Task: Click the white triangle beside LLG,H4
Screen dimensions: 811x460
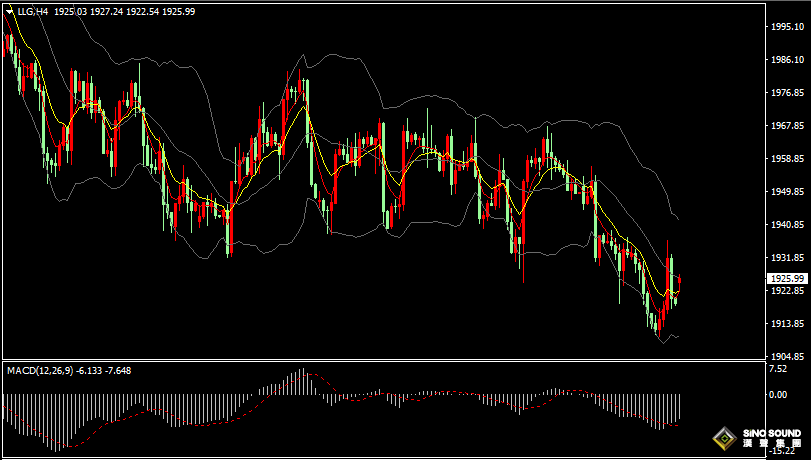Action: pyautogui.click(x=10, y=11)
